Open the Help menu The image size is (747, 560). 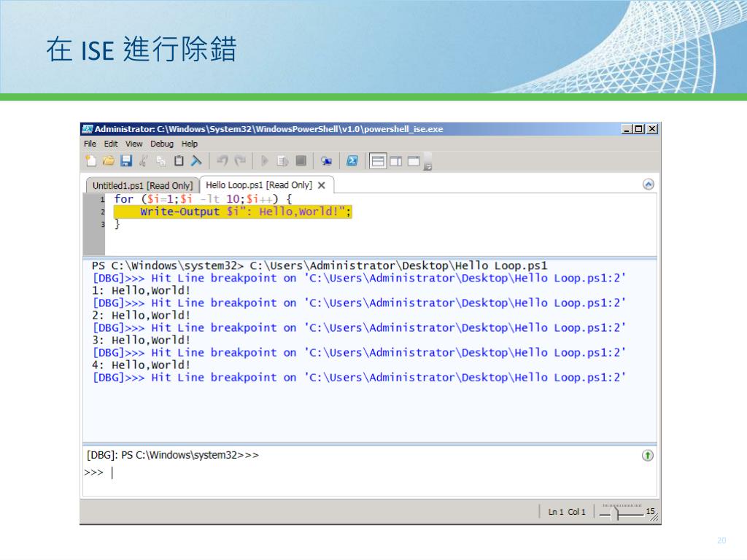189,144
